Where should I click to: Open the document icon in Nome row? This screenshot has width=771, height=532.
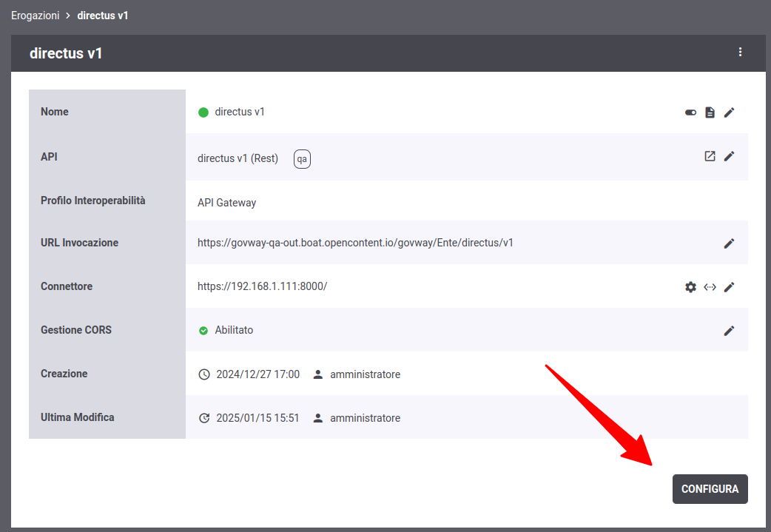(710, 112)
